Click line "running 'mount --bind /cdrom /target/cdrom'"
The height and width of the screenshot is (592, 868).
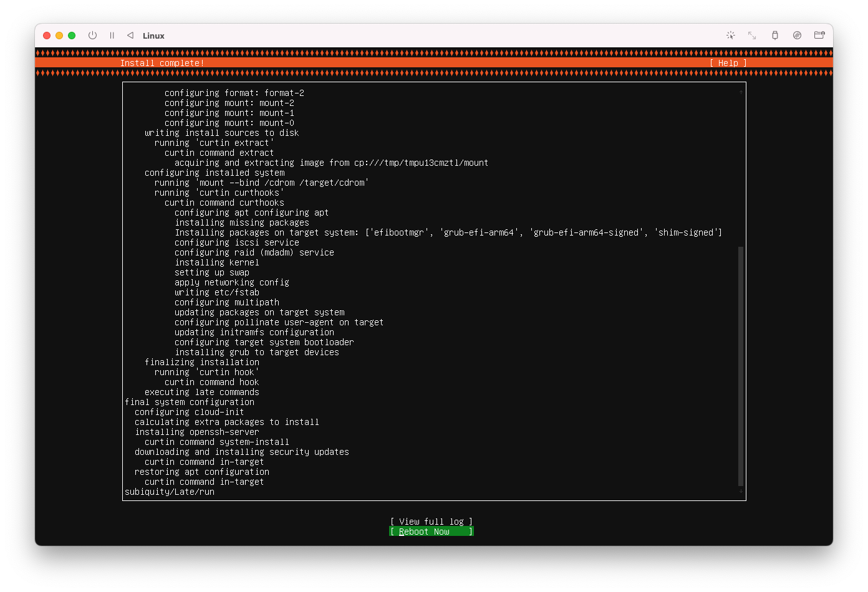[x=262, y=183]
